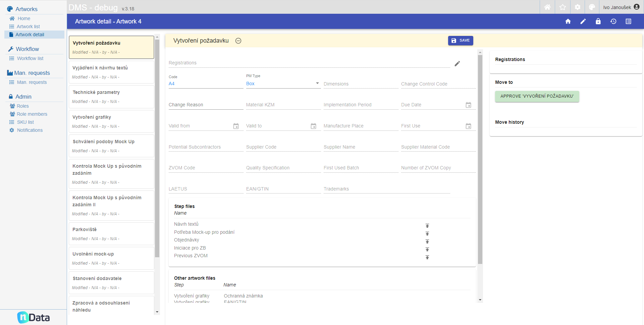The height and width of the screenshot is (325, 644).
Task: Click the SAVE button
Action: pos(461,41)
